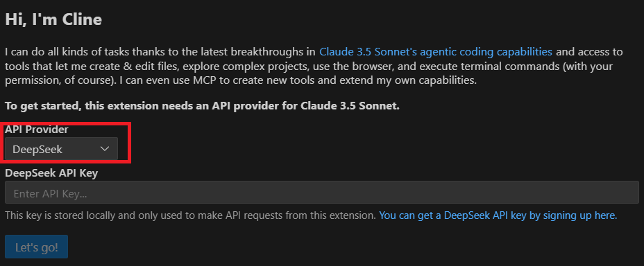Open the API Provider dropdown
This screenshot has width=644, height=266.
[x=61, y=149]
